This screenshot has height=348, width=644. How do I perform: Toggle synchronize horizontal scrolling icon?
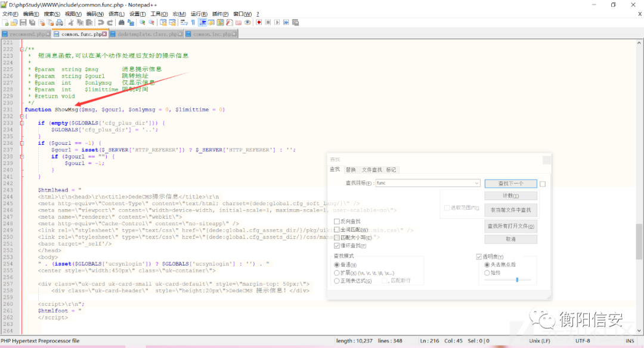(172, 23)
